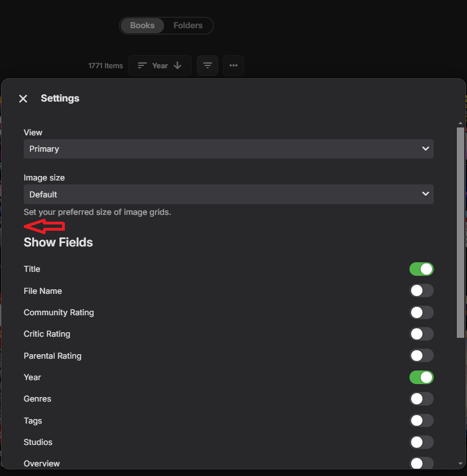467x476 pixels.
Task: Click the settings panel vertical scrollbar
Action: click(460, 231)
